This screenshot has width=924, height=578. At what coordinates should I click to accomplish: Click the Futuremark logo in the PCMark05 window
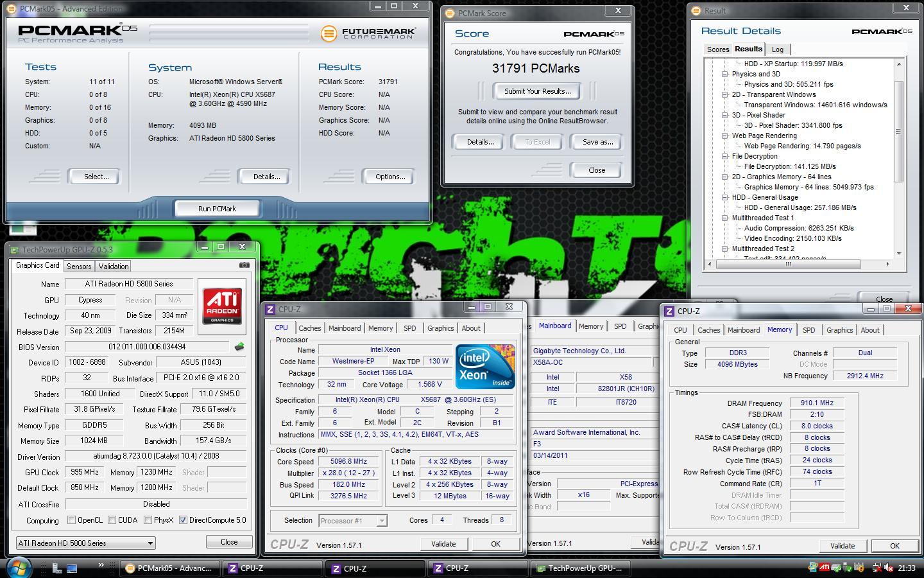(x=368, y=33)
